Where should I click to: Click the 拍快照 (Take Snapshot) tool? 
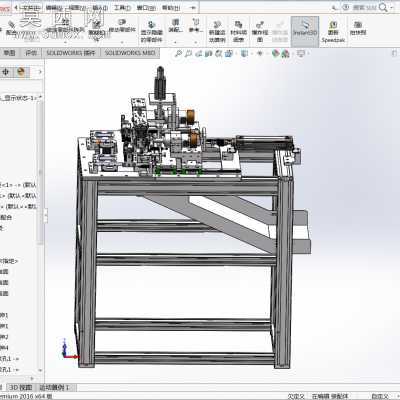pyautogui.click(x=358, y=28)
